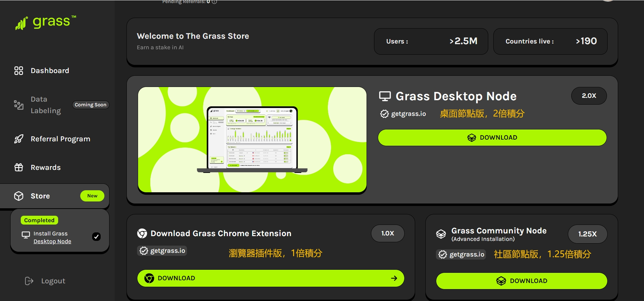Screen dimensions: 644x301
Task: Click the Welcome to The Grass Store heading
Action: (x=193, y=36)
